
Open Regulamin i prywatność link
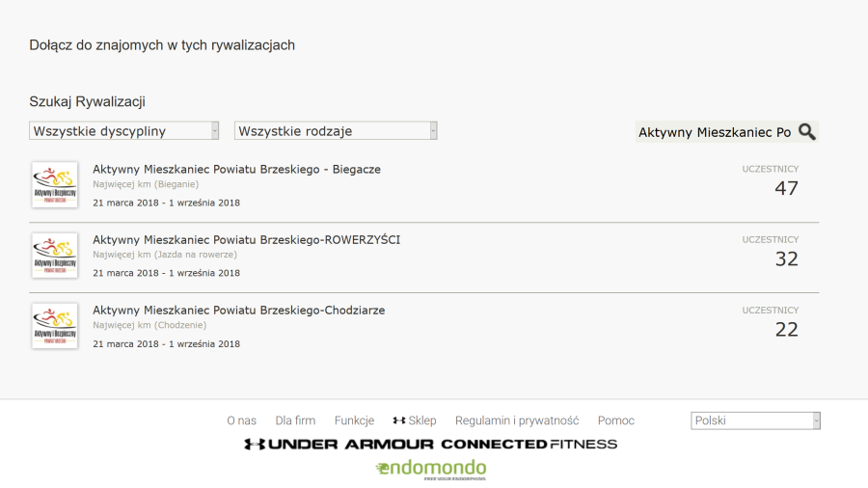tap(517, 420)
